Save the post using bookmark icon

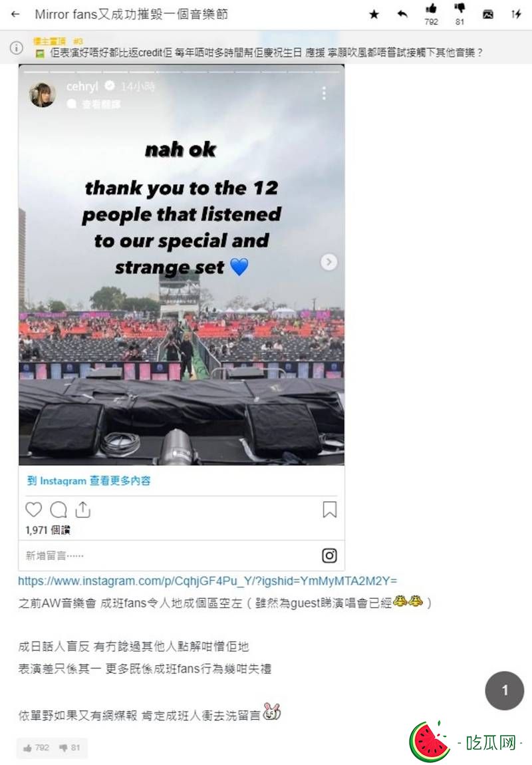coord(330,510)
